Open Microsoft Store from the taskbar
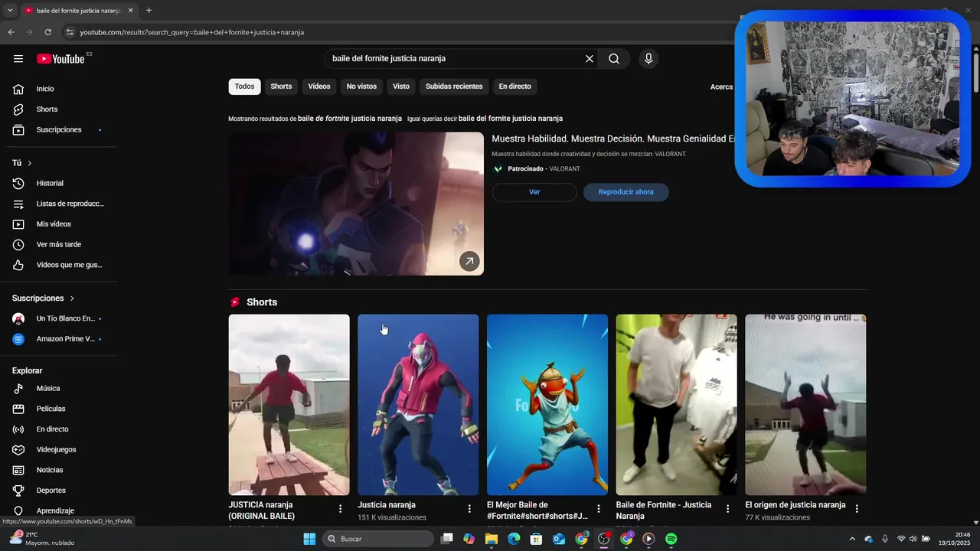The height and width of the screenshot is (551, 980). pos(537,539)
